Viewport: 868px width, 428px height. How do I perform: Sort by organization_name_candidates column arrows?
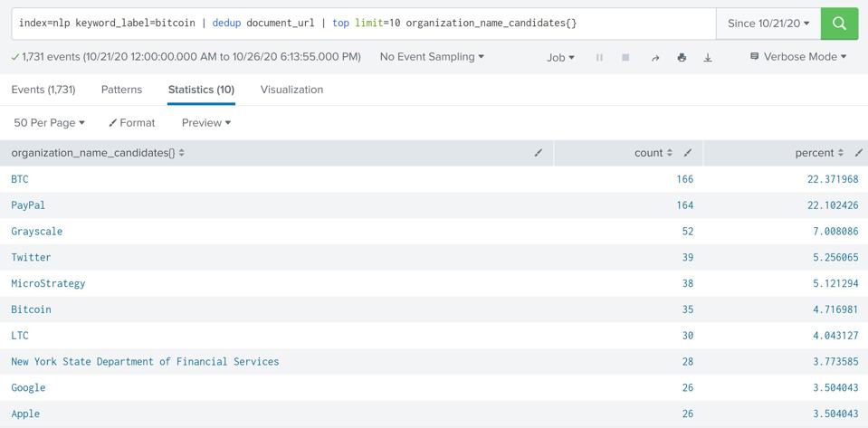click(x=182, y=153)
